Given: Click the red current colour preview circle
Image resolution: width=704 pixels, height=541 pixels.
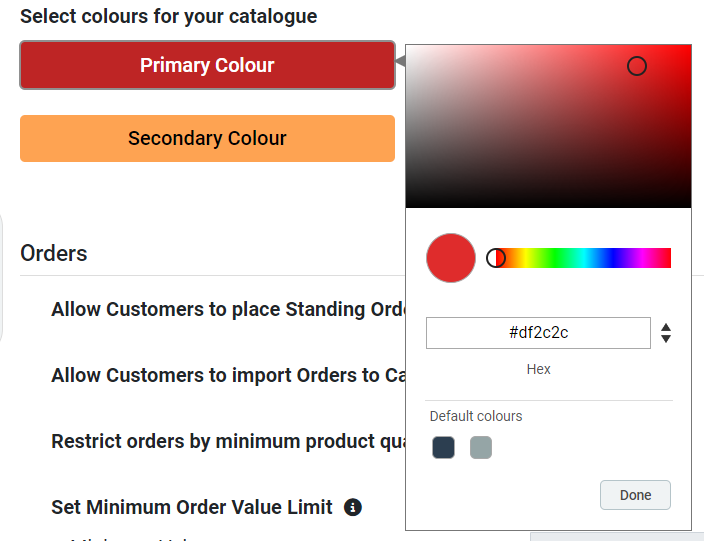Looking at the screenshot, I should tap(451, 258).
